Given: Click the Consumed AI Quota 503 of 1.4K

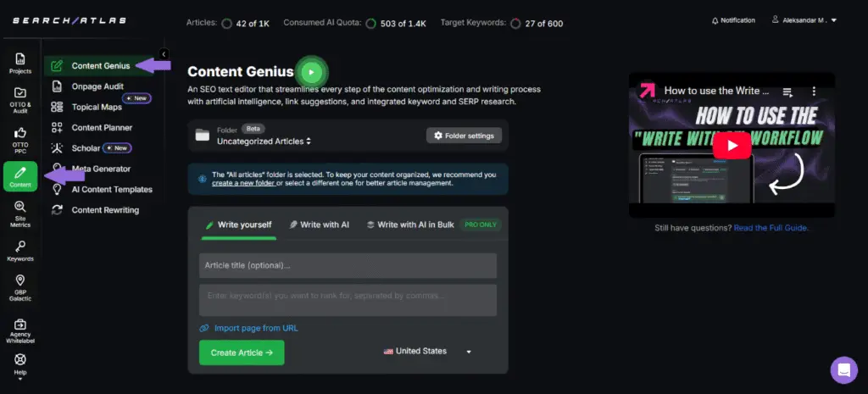Looking at the screenshot, I should 354,23.
